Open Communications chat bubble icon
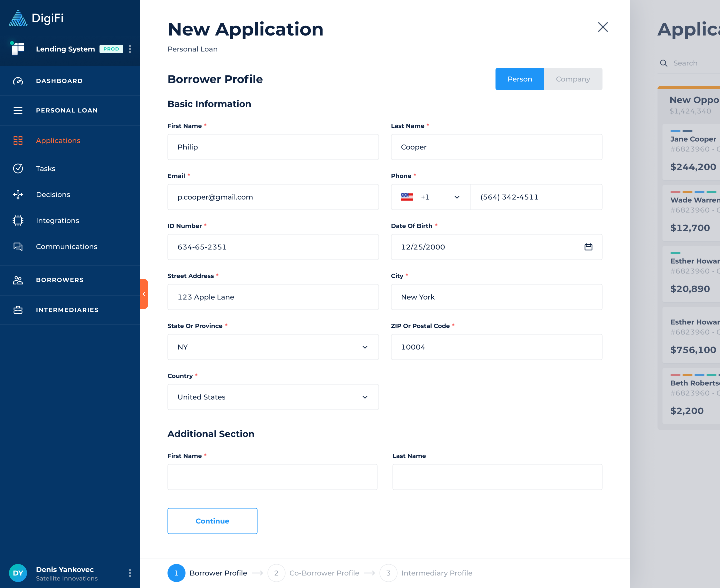The height and width of the screenshot is (588, 720). (18, 246)
